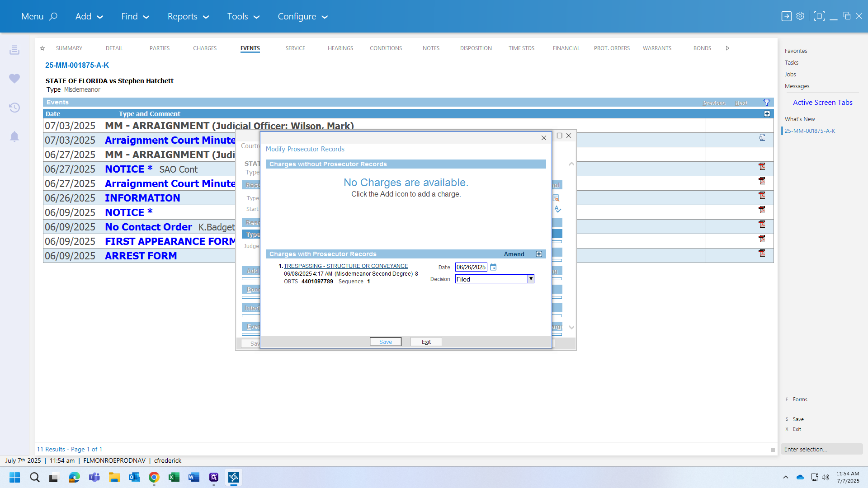
Task: Switch to the DETAIL tab
Action: tap(114, 48)
